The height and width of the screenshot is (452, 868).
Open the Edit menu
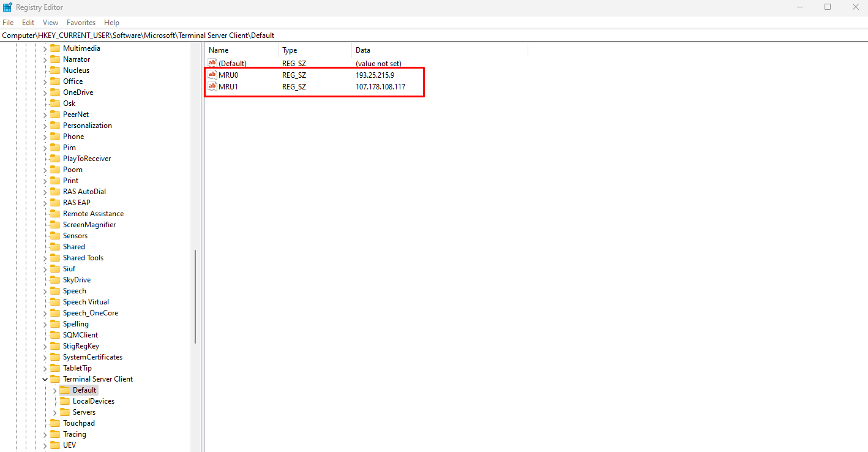point(28,23)
